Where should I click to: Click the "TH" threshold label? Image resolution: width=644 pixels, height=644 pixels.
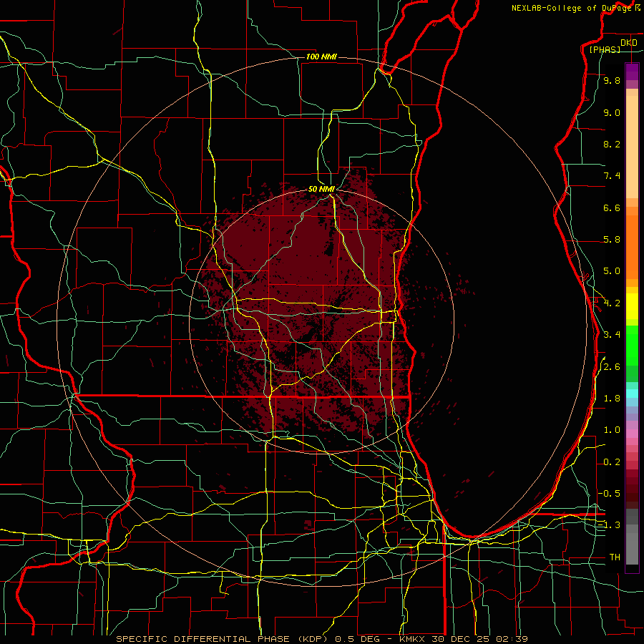click(x=615, y=557)
